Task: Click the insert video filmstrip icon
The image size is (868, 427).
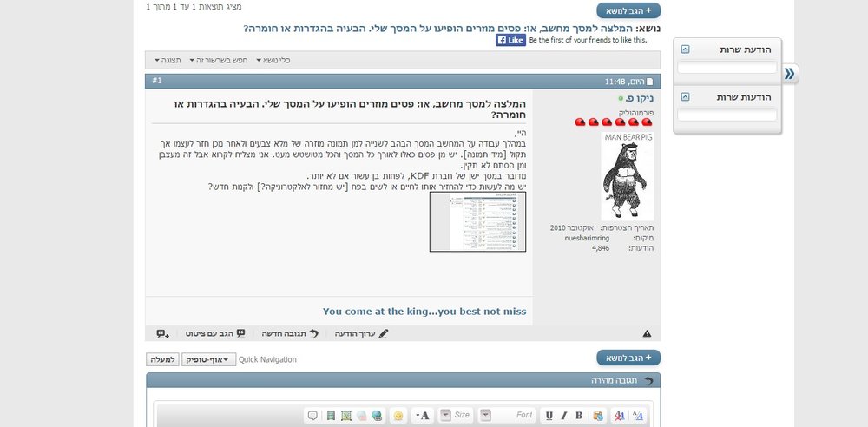Action: (331, 416)
